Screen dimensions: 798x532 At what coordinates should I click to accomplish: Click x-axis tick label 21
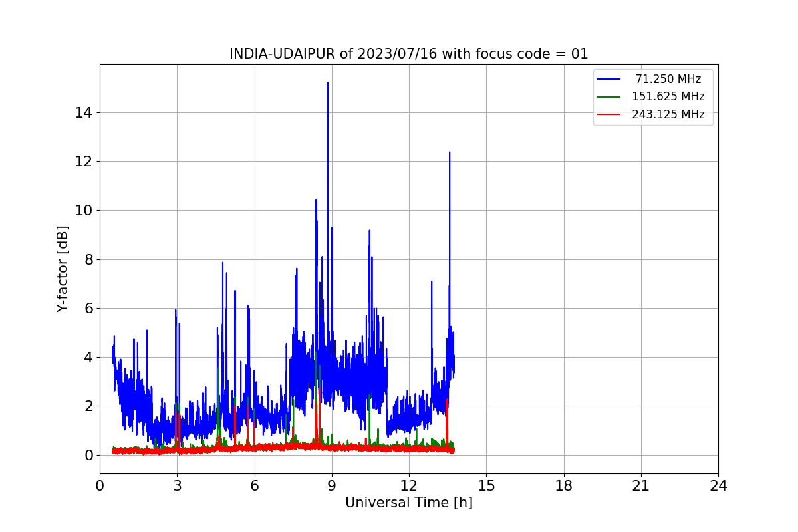tap(641, 486)
